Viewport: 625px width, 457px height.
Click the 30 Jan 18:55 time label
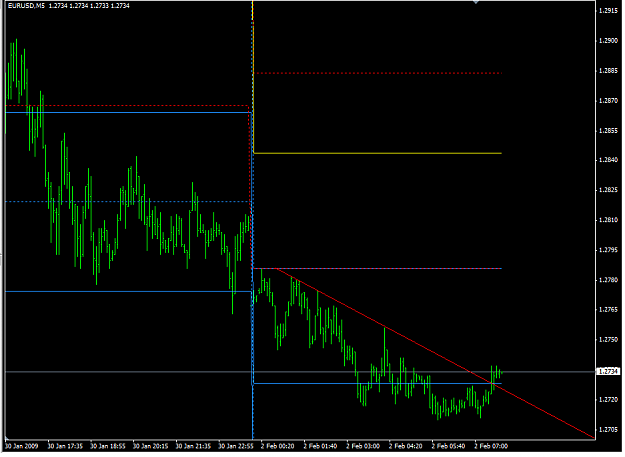pyautogui.click(x=108, y=446)
